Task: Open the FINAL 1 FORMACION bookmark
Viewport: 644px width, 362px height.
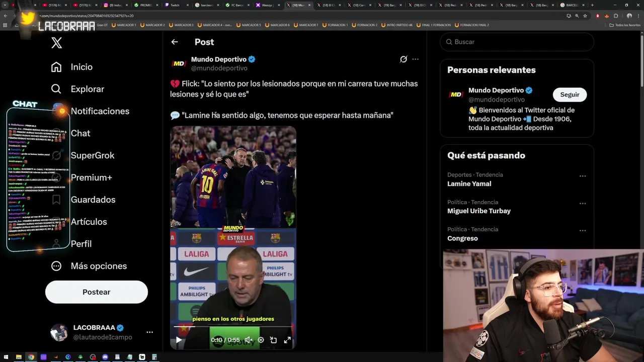Action: (433, 25)
